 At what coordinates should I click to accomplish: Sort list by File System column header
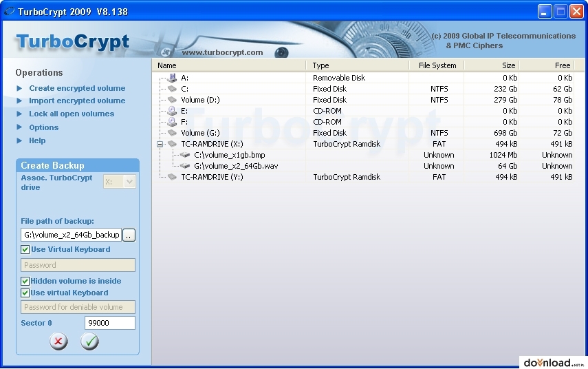click(x=437, y=65)
